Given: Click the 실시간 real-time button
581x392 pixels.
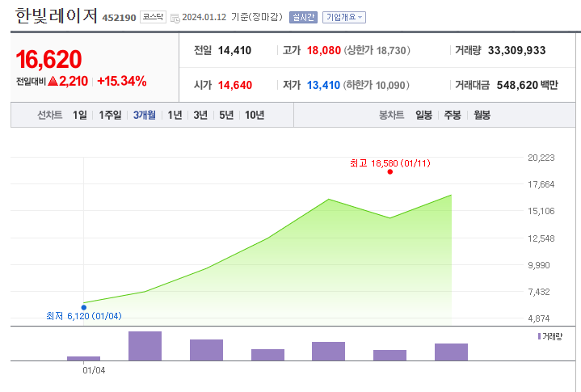Looking at the screenshot, I should click(303, 18).
